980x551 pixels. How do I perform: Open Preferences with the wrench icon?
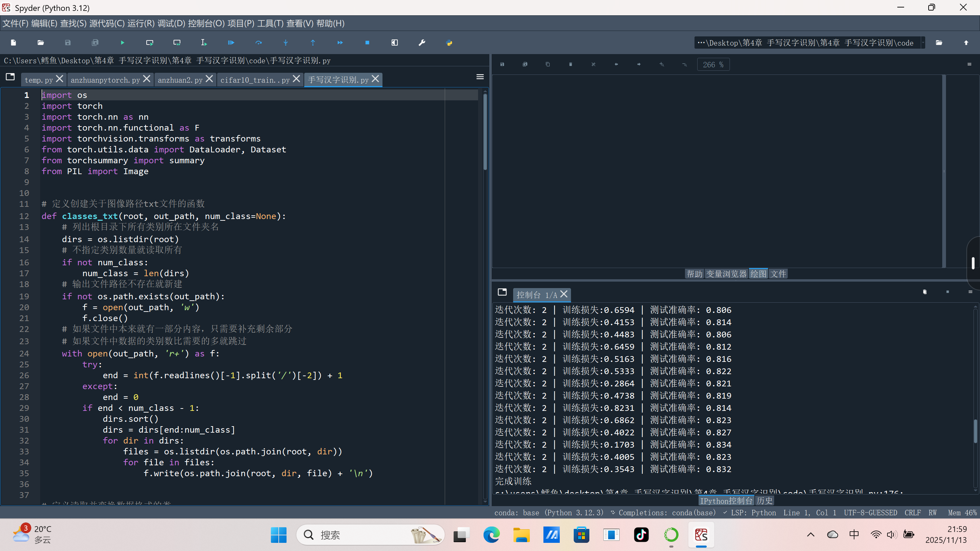coord(422,43)
